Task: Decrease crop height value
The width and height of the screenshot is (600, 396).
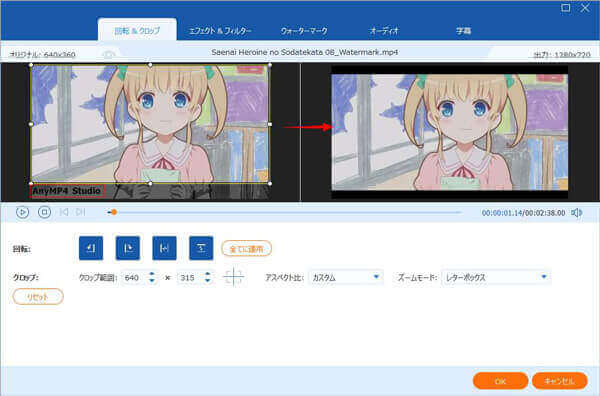Action: (x=207, y=280)
